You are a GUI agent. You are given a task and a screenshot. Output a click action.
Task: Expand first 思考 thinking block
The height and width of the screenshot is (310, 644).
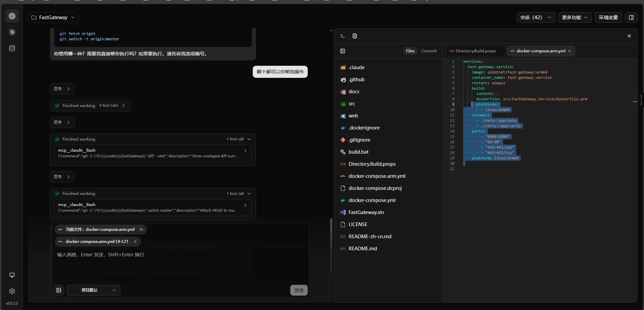(x=62, y=89)
